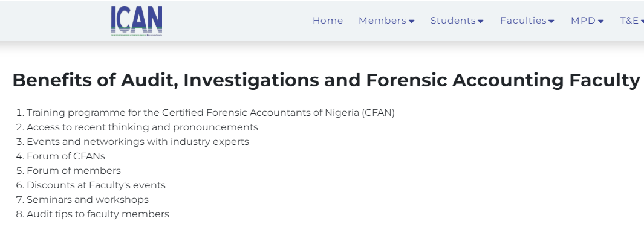This screenshot has height=230, width=644.
Task: Open the Home navigation link
Action: pos(328,21)
